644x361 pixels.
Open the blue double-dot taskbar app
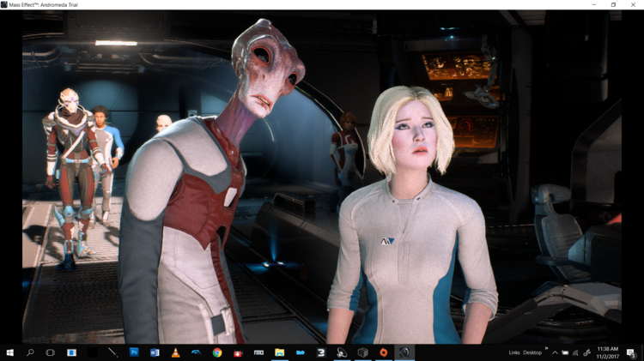click(301, 352)
